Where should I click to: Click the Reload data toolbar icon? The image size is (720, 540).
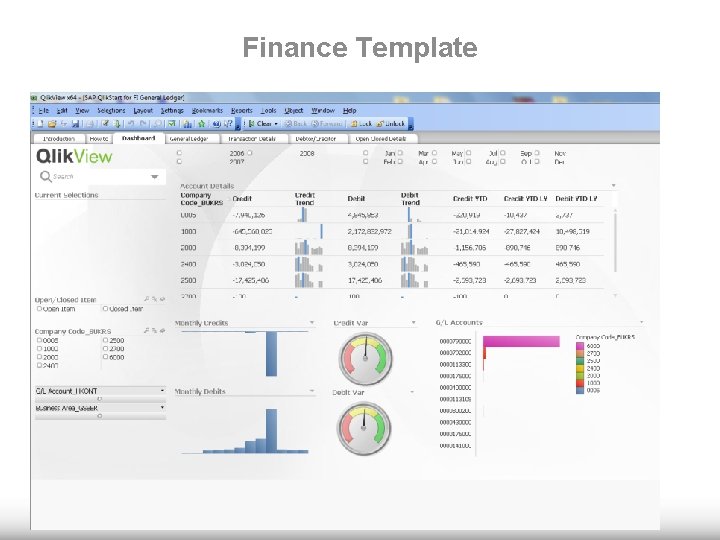coord(117,124)
